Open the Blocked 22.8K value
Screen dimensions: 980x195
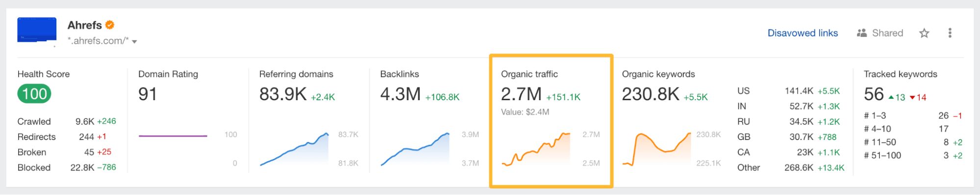click(x=82, y=167)
